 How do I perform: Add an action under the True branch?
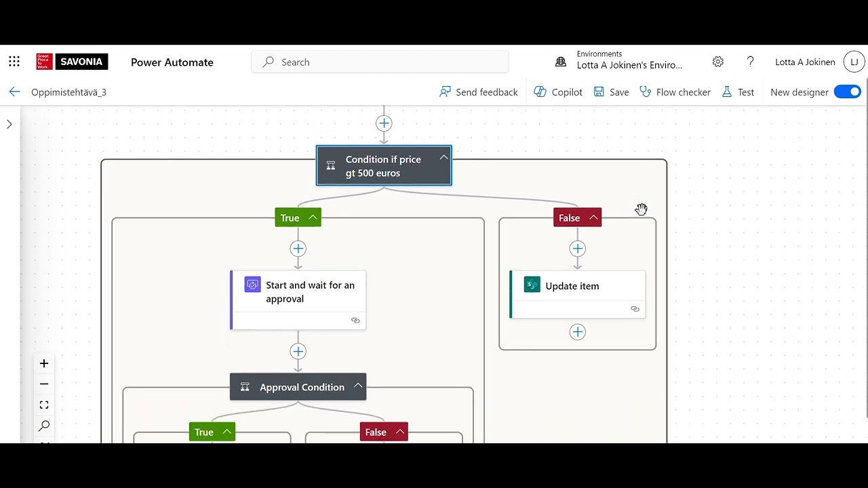point(298,249)
